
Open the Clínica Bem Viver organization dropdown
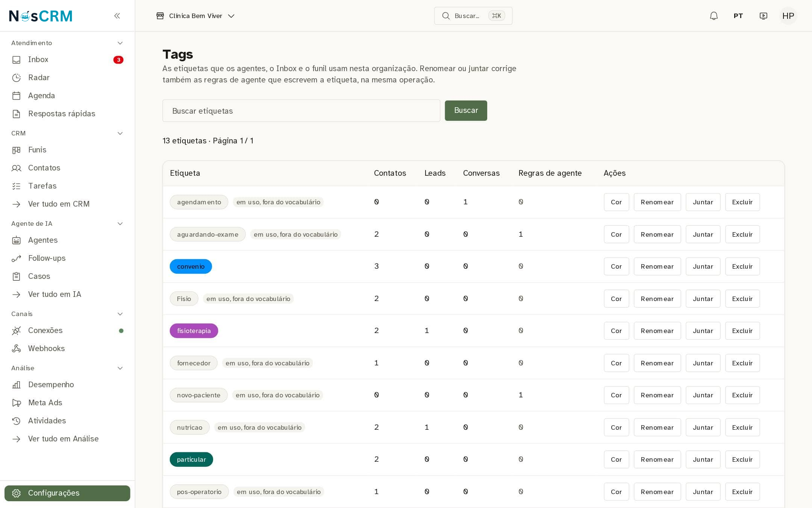click(x=195, y=16)
